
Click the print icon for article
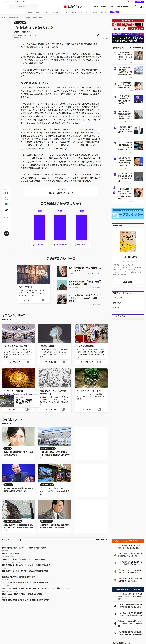click(99, 36)
